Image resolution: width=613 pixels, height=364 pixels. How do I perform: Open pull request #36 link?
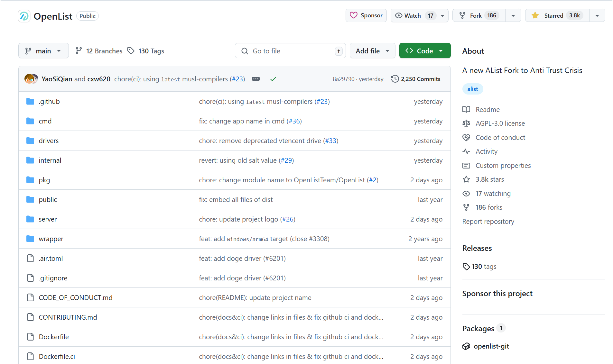(x=294, y=121)
